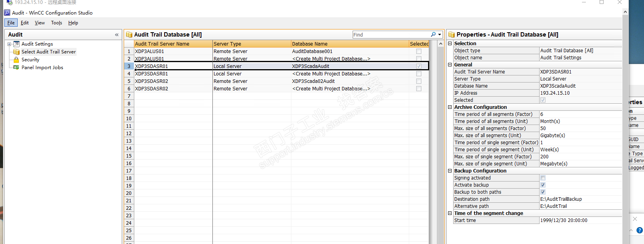Viewport: 644px width, 244px height.
Task: Sort by Audit Trail Server Name column
Action: point(173,44)
